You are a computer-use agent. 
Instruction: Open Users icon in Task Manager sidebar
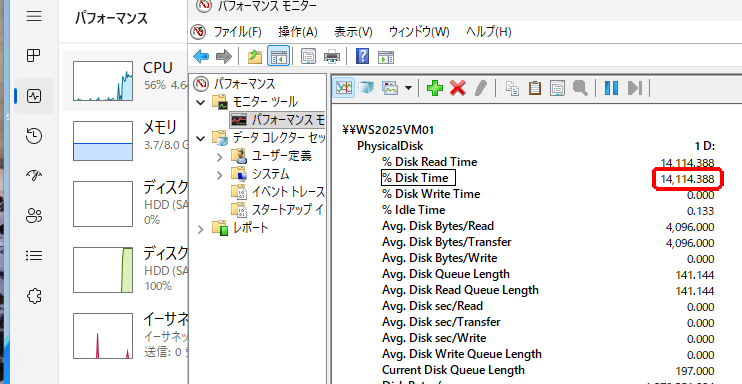[34, 216]
